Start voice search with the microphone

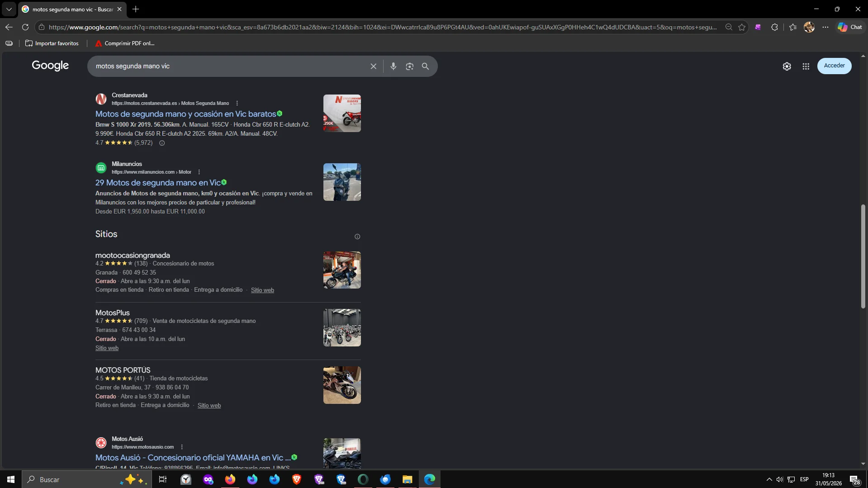[x=394, y=66]
